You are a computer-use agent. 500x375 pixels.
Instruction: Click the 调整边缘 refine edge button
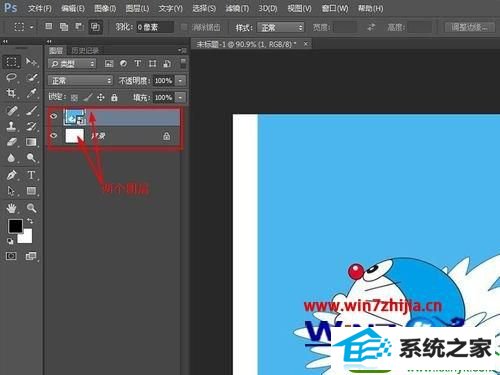pyautogui.click(x=470, y=27)
